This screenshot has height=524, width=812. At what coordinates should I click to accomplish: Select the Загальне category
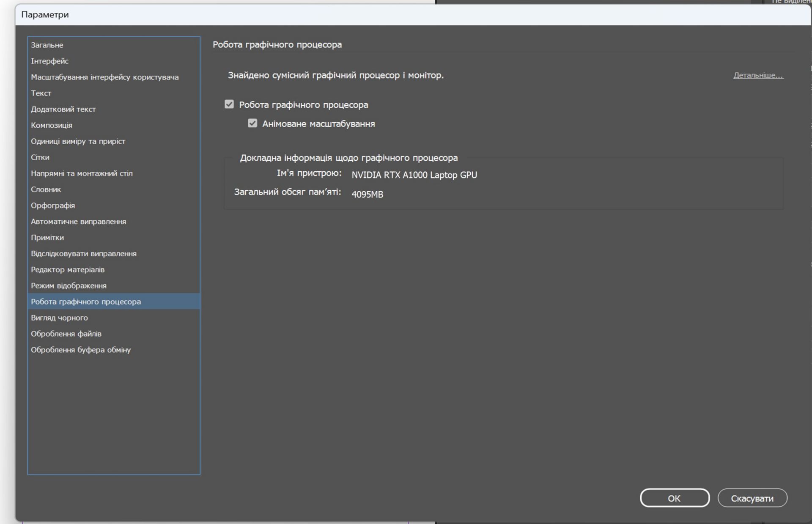[x=47, y=45]
